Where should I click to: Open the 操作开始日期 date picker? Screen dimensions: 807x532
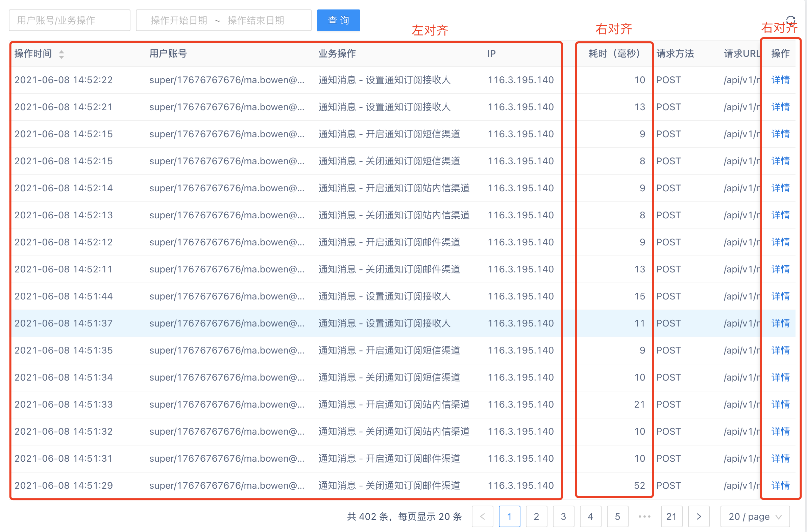click(x=179, y=20)
